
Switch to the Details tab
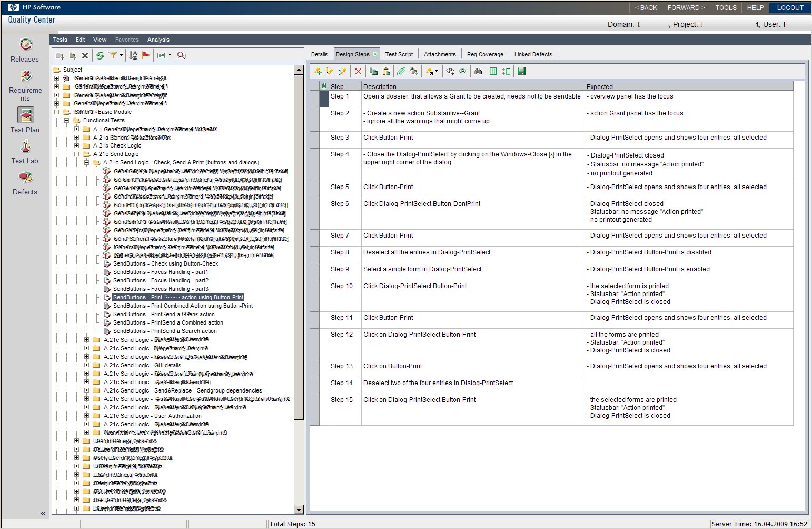point(319,54)
